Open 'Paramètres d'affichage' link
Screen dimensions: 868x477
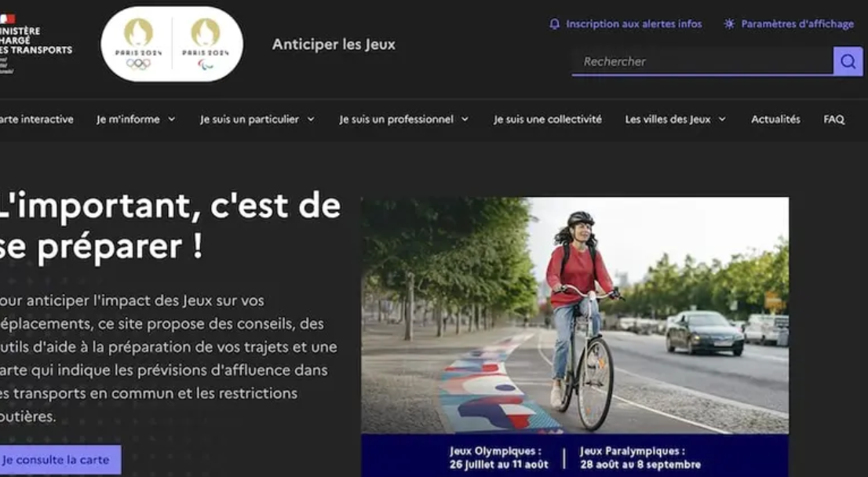[x=797, y=24]
